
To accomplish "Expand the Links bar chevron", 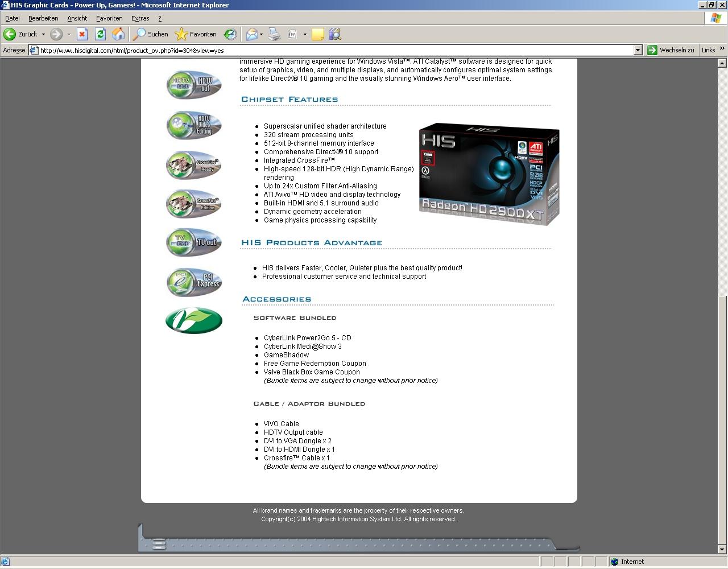I will point(722,50).
